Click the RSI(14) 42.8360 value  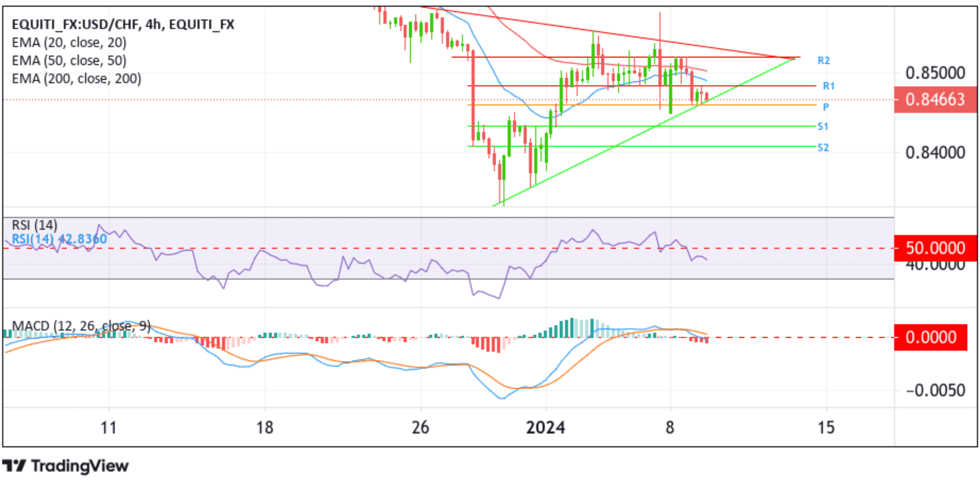[x=59, y=239]
